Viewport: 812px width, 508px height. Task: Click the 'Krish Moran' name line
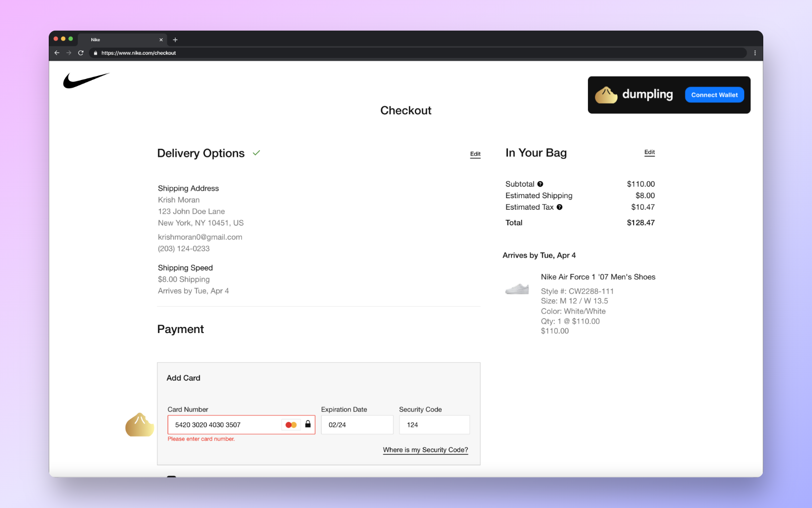point(179,200)
